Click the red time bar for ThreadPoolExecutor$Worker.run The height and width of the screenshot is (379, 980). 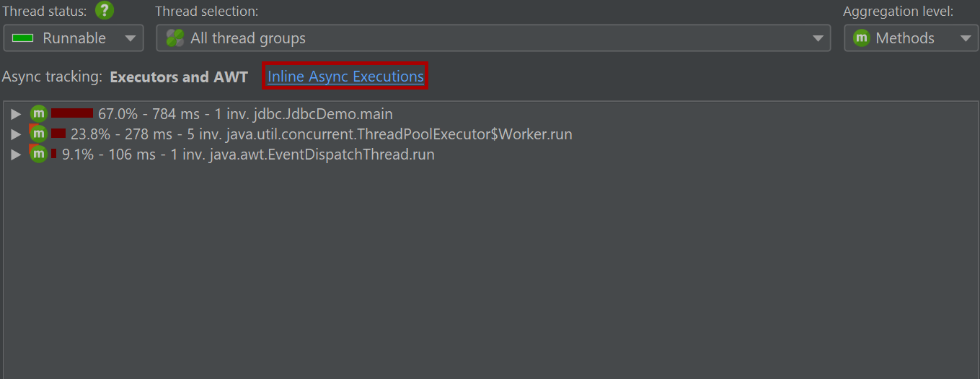58,134
